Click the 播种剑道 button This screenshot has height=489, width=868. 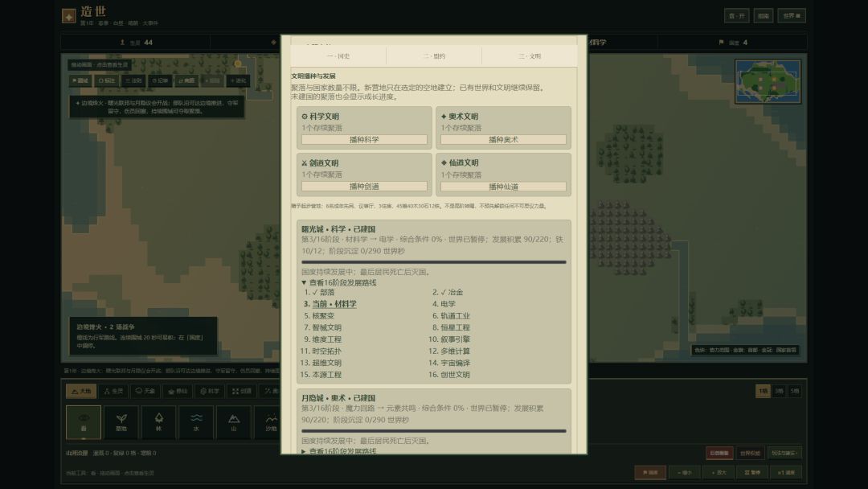pos(364,186)
